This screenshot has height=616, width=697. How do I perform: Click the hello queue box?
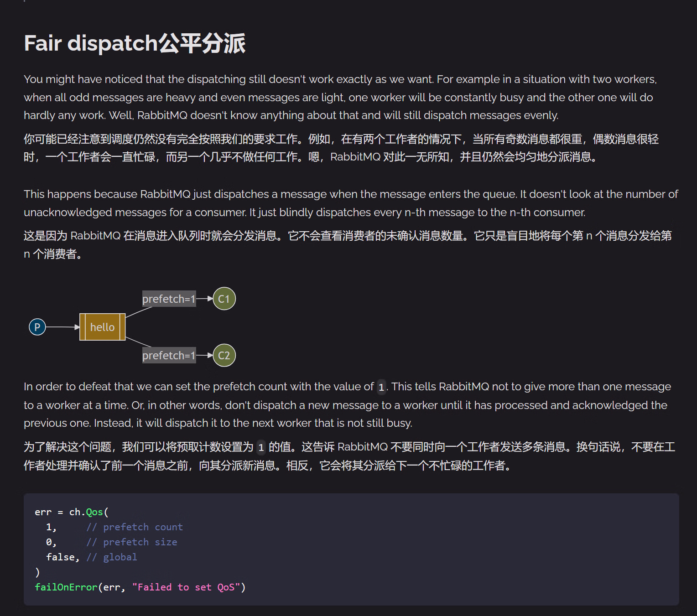pos(102,327)
